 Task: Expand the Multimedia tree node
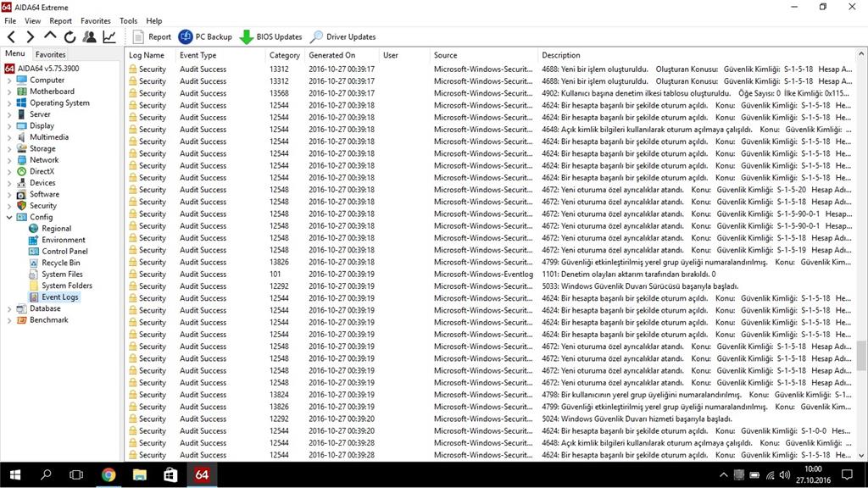pos(8,137)
